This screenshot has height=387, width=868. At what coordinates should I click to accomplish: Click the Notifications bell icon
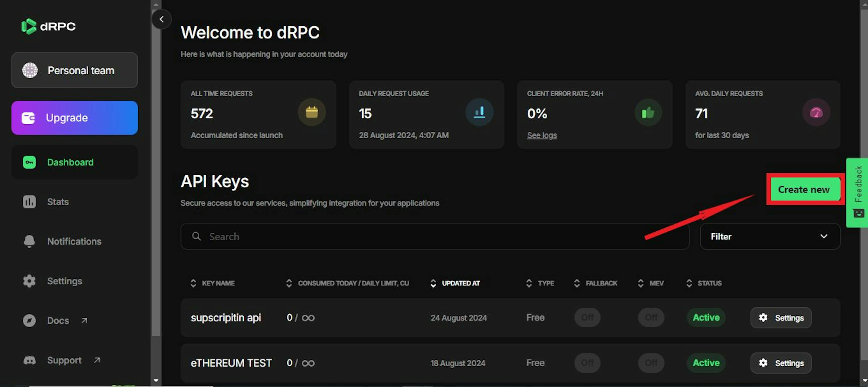coord(29,241)
